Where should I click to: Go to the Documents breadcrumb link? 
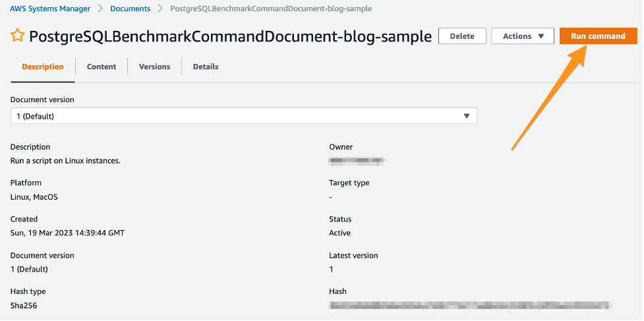(131, 9)
